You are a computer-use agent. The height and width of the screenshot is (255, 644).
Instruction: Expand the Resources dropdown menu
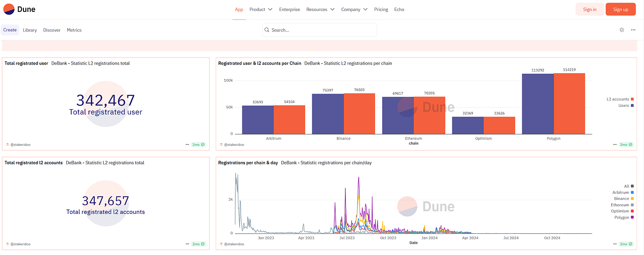[x=321, y=9]
